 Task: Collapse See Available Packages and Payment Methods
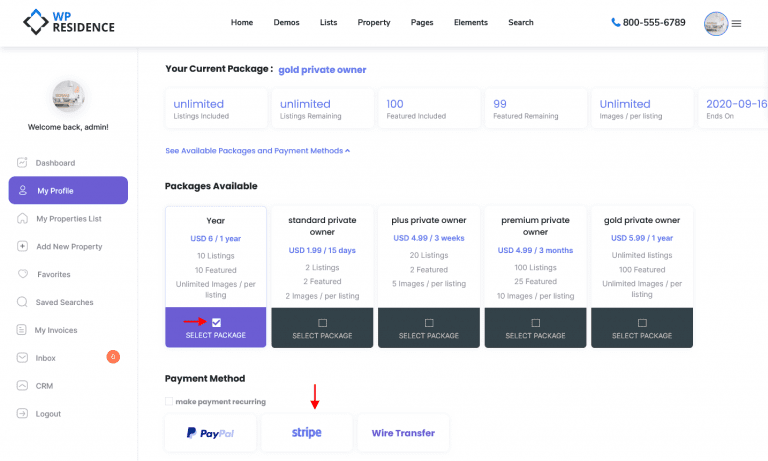tap(258, 151)
